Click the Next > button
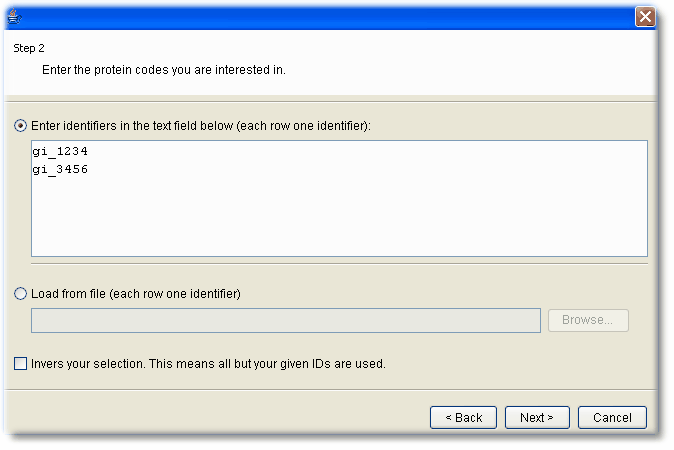Viewport: 674px width, 450px height. click(x=537, y=417)
